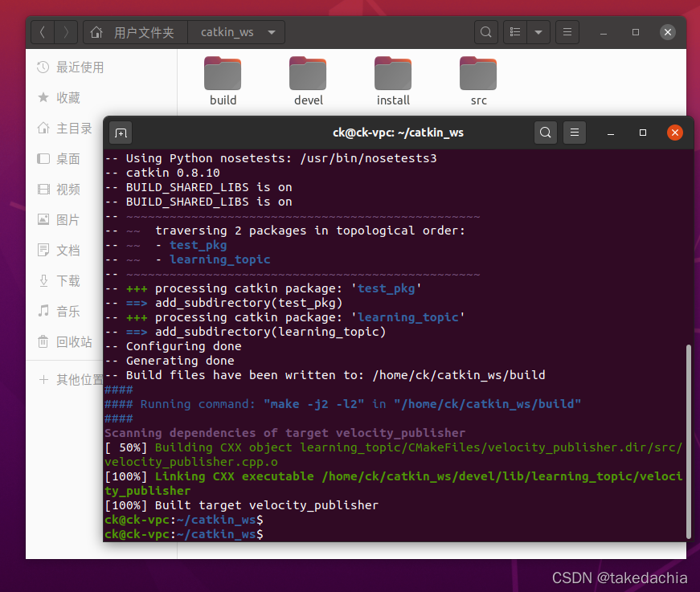Click the terminal vertical scrollbar
700x592 pixels.
pos(689,442)
